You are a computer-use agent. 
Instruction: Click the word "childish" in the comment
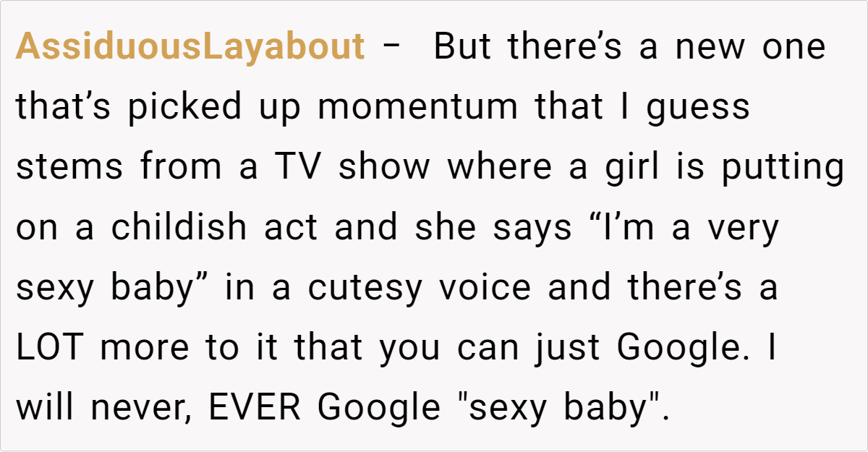179,228
